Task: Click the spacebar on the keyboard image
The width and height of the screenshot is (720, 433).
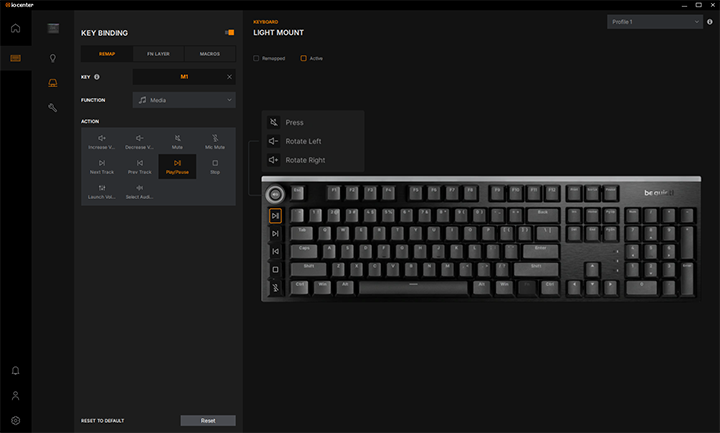Action: pos(412,285)
